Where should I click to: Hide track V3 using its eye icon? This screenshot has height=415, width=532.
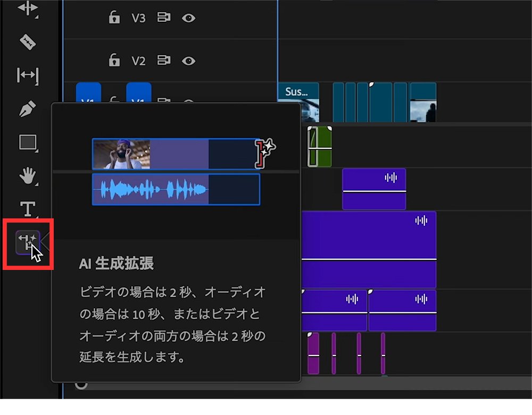188,18
